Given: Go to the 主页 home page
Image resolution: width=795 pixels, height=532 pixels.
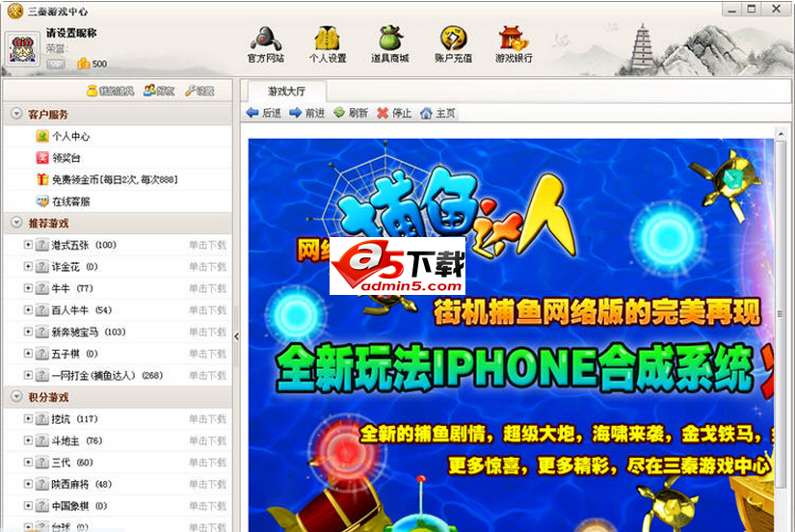Looking at the screenshot, I should click(x=437, y=113).
